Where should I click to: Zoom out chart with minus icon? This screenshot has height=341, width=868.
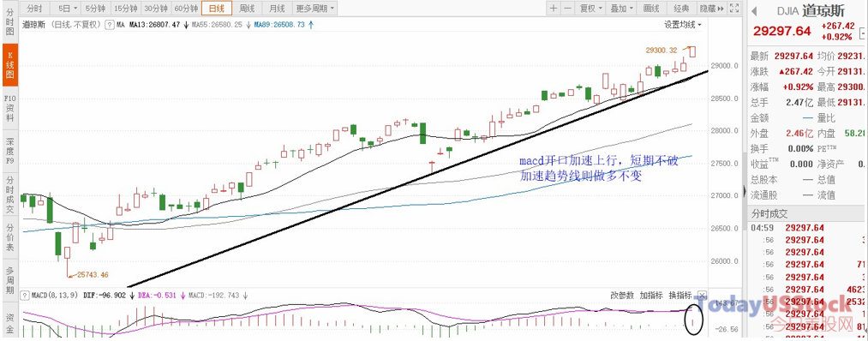coord(567,9)
